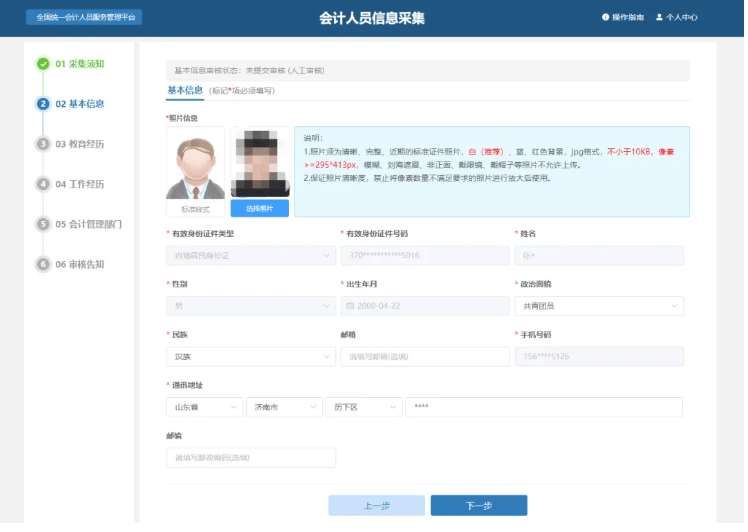This screenshot has height=532, width=748.
Task: Open 个人中心 user menu
Action: pos(677,17)
